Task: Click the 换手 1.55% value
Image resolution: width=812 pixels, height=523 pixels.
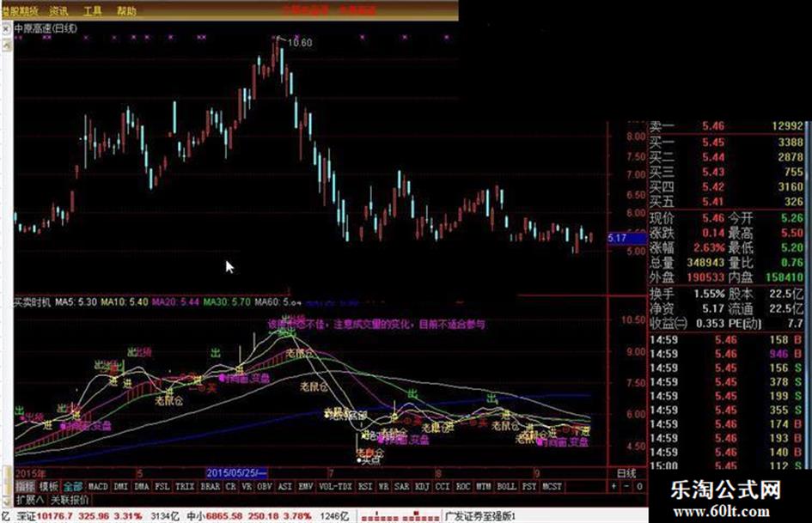Action: pos(709,294)
